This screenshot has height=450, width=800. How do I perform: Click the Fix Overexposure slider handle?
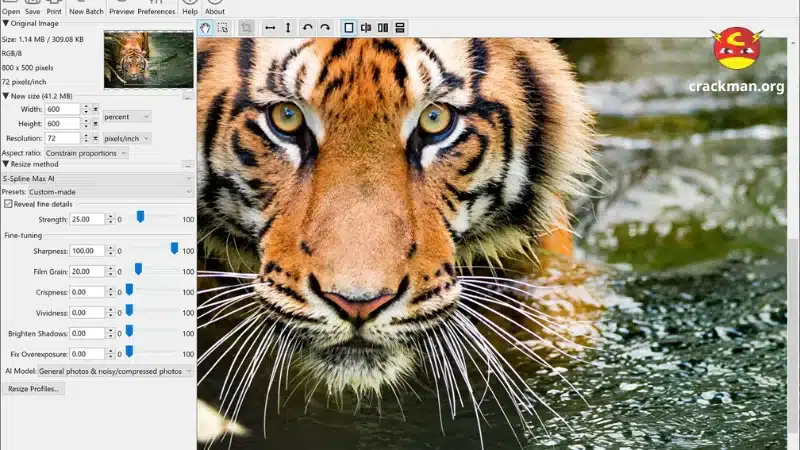pos(130,352)
